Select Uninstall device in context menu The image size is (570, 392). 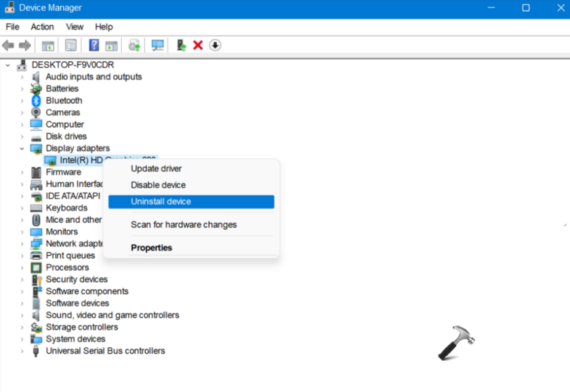191,202
